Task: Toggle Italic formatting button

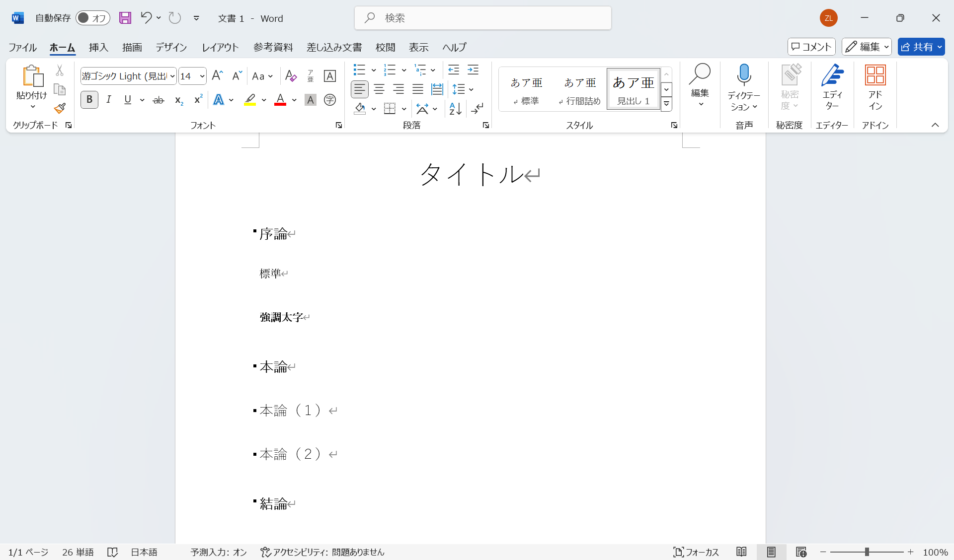Action: [108, 99]
